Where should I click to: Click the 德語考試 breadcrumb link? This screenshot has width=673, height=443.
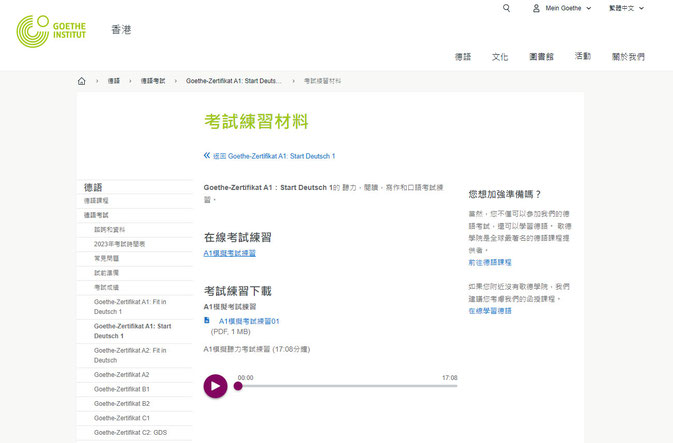point(153,81)
